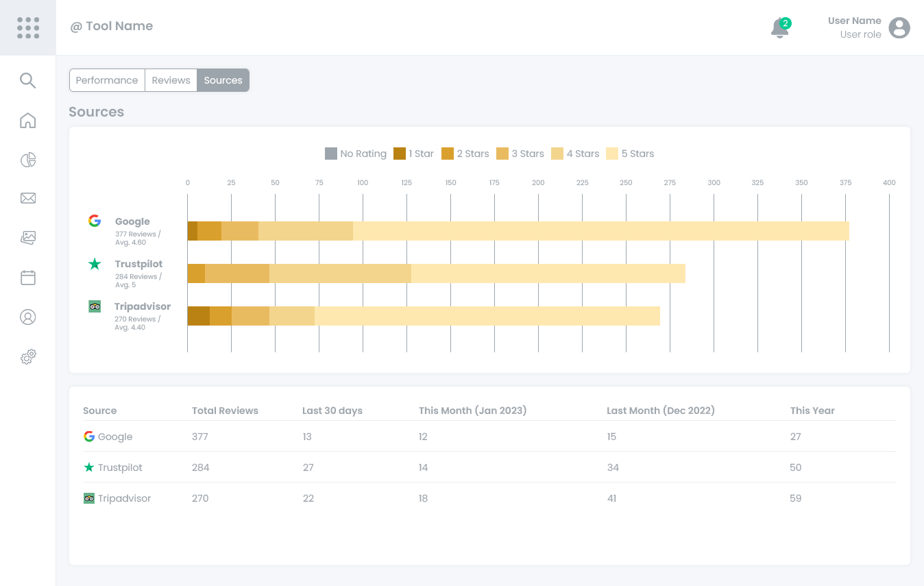Screen dimensions: 924x586
Task: Toggle the 3 Stars legend swatch
Action: tap(502, 154)
